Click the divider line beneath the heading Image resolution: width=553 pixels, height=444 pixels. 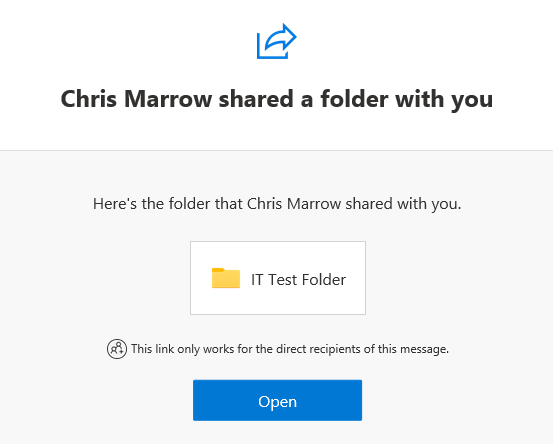(276, 151)
